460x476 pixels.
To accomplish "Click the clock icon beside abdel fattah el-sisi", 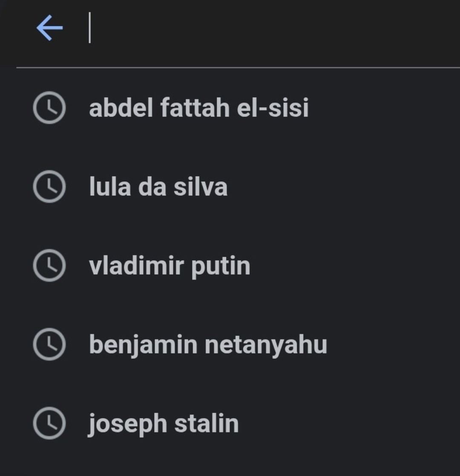I will click(49, 107).
